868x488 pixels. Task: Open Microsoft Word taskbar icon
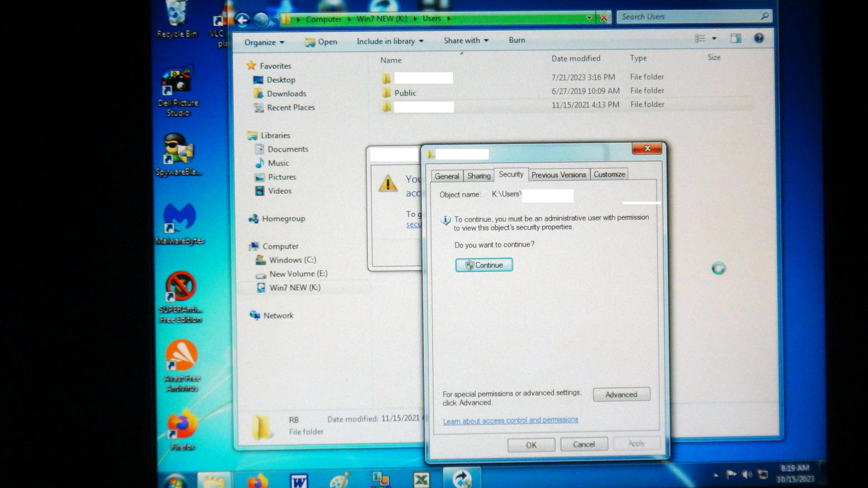coord(299,481)
